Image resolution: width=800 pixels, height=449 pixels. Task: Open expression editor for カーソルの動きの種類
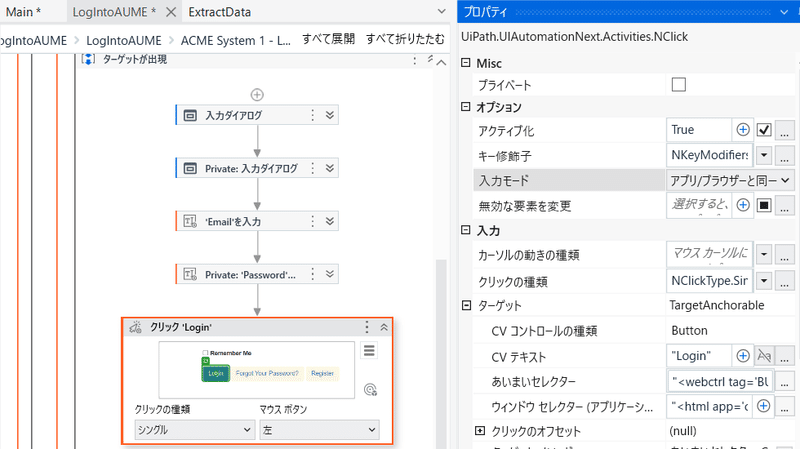[785, 254]
